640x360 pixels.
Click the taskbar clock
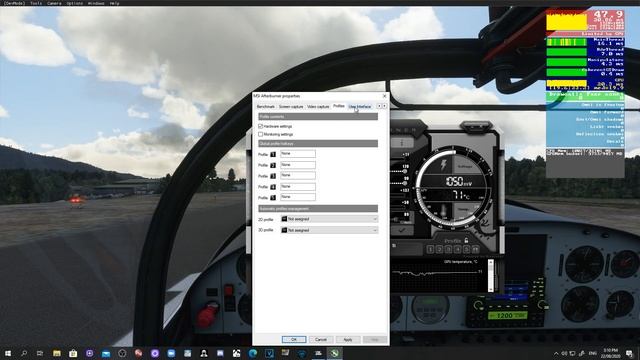[x=611, y=353]
